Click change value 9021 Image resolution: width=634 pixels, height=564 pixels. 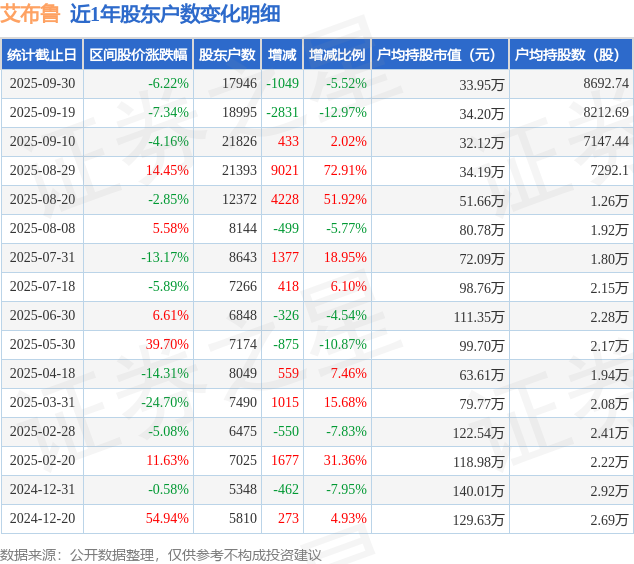(x=285, y=170)
